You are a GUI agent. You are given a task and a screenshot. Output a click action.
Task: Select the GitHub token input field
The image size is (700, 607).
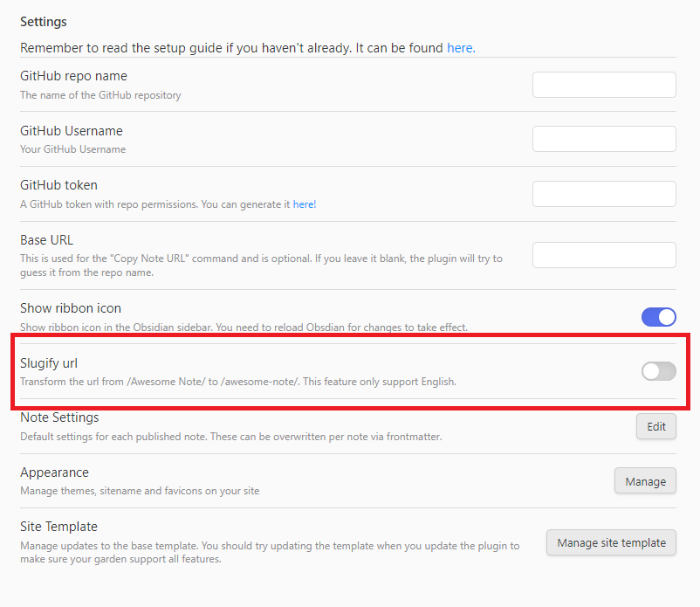[604, 193]
